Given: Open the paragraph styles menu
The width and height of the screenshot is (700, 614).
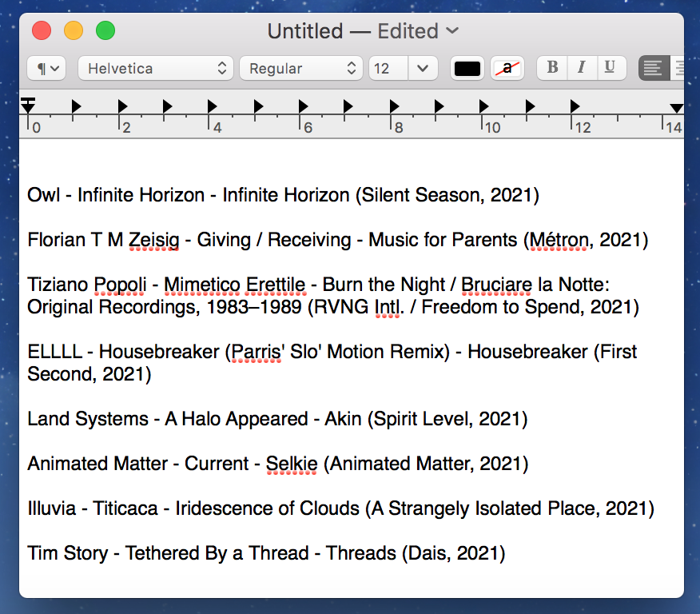Looking at the screenshot, I should tap(46, 68).
